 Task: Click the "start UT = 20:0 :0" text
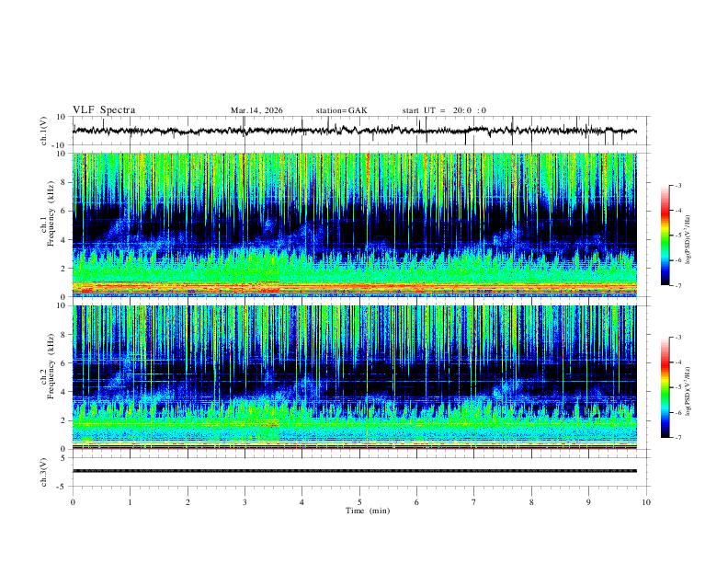pos(444,110)
